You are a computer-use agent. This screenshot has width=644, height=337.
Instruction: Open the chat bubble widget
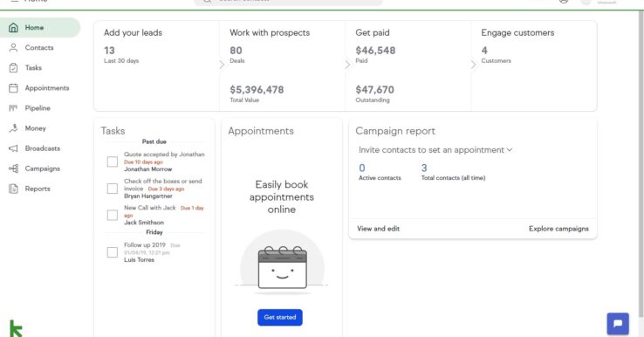coord(618,324)
